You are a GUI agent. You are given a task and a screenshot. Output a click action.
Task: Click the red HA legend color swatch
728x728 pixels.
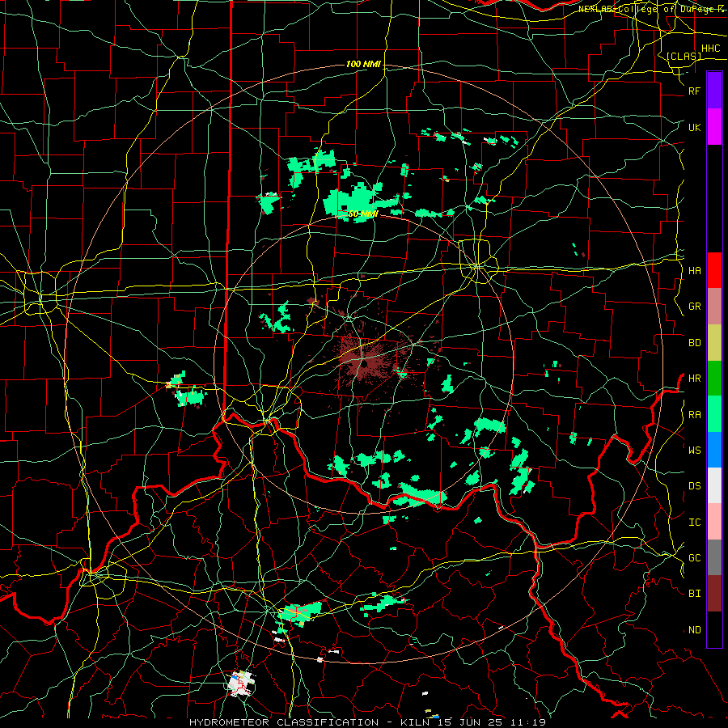point(714,270)
